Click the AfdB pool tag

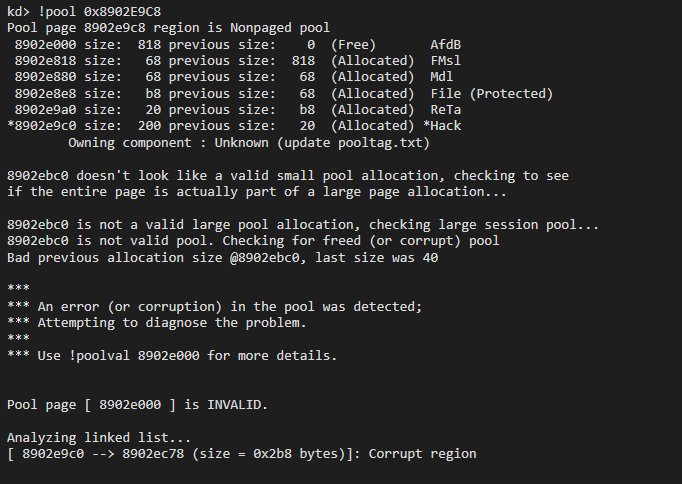[x=446, y=45]
